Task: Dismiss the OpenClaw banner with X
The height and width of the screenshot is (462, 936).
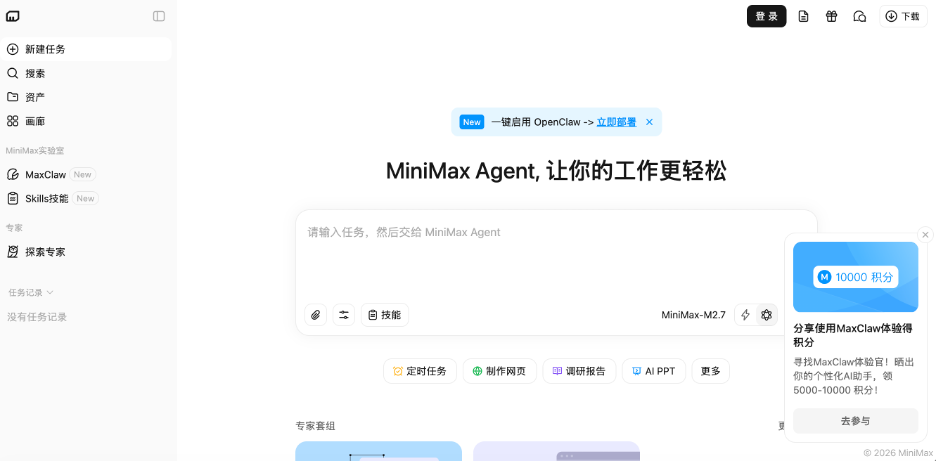Action: click(649, 122)
